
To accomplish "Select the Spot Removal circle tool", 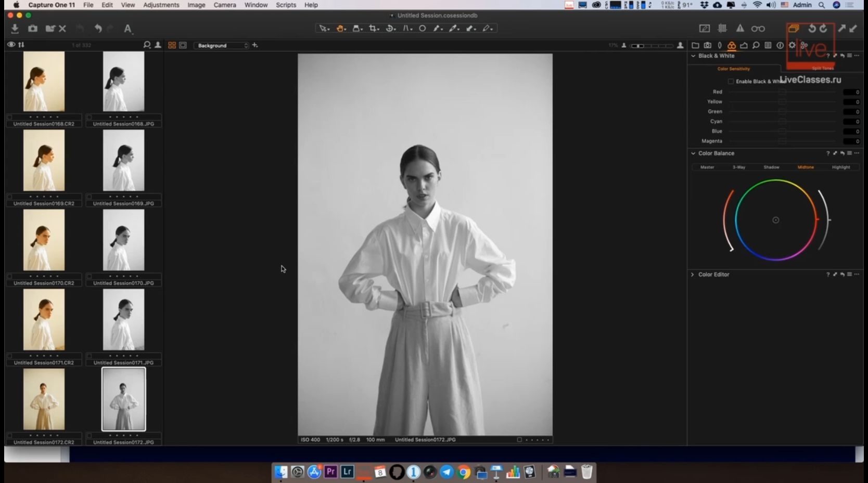I will click(423, 29).
